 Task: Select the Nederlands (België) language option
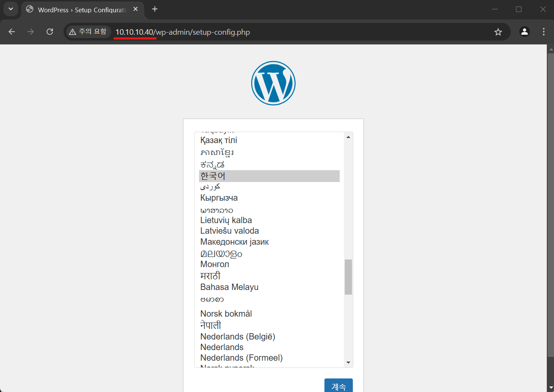269,337
